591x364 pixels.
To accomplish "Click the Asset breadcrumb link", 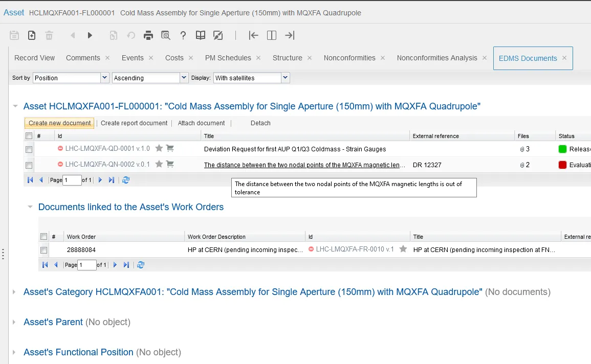I will pyautogui.click(x=14, y=12).
